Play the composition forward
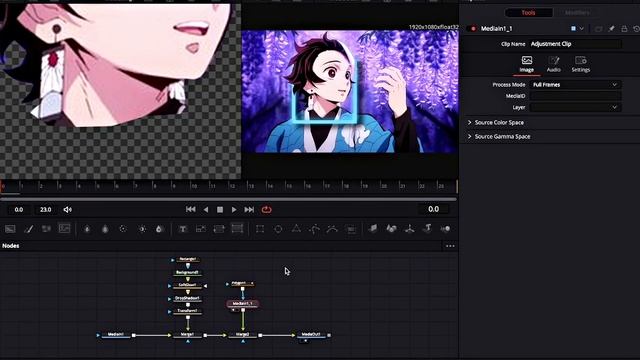Image resolution: width=640 pixels, height=360 pixels. (234, 209)
